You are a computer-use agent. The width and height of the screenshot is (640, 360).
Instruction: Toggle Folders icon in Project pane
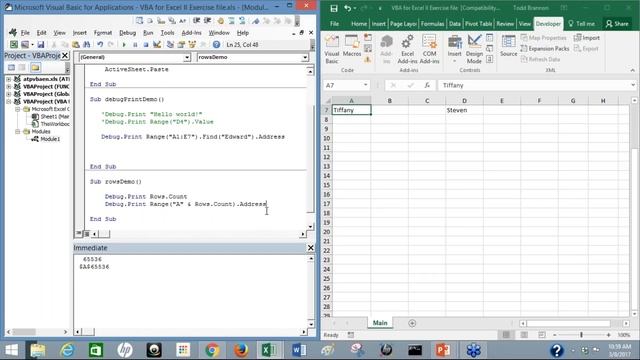click(x=35, y=67)
